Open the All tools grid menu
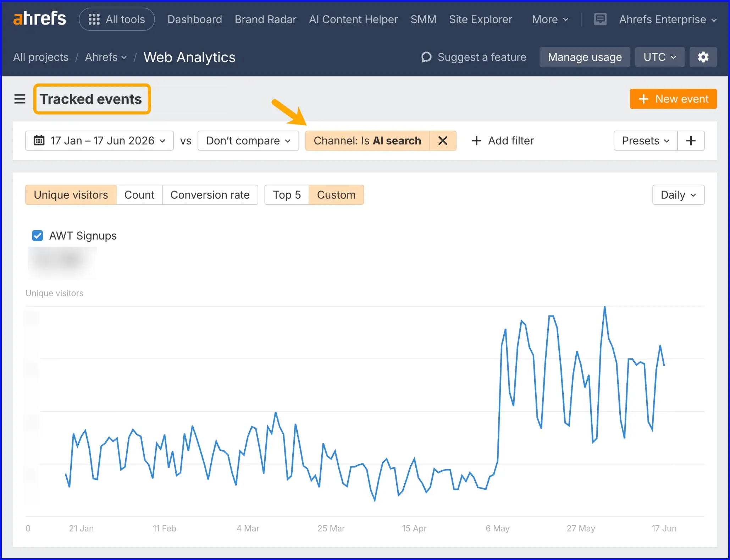The height and width of the screenshot is (560, 730). (117, 19)
